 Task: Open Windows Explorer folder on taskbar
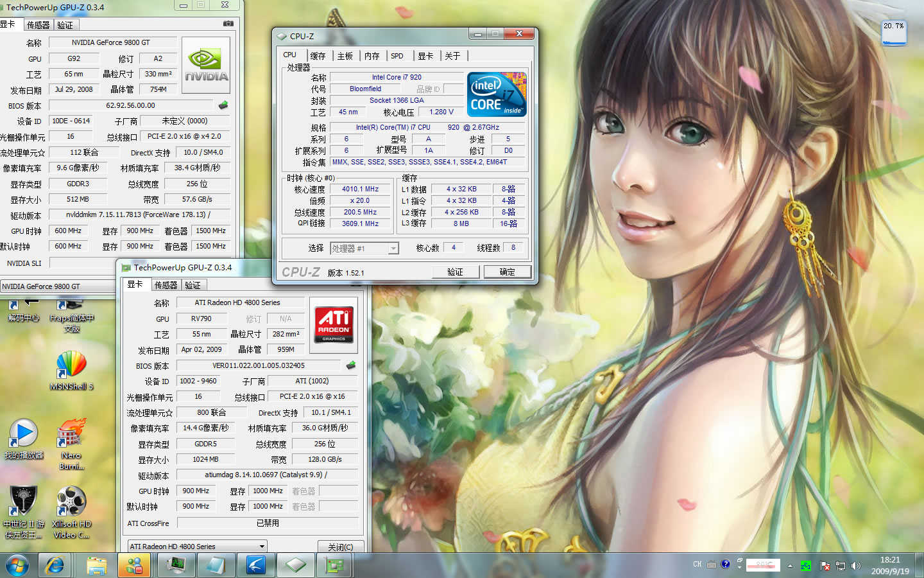coord(96,565)
